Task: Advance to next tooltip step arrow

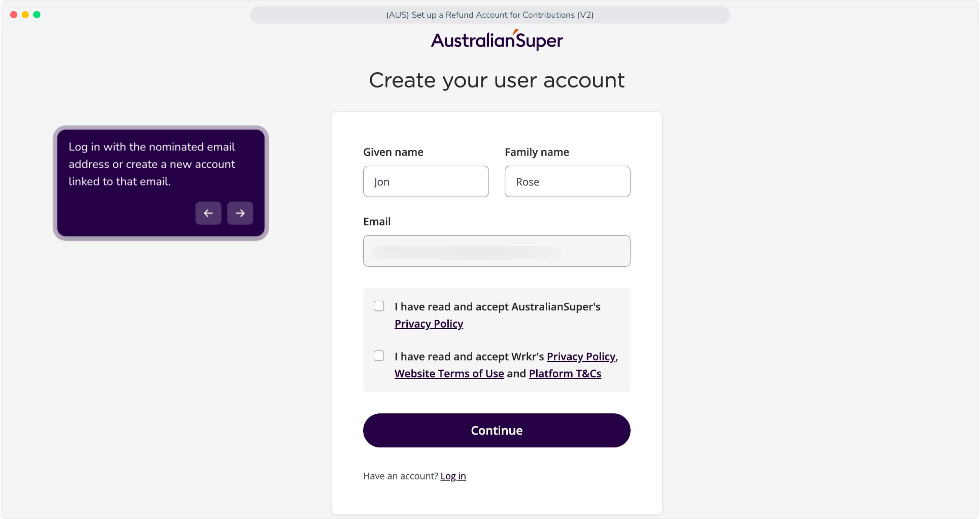Action: [240, 213]
